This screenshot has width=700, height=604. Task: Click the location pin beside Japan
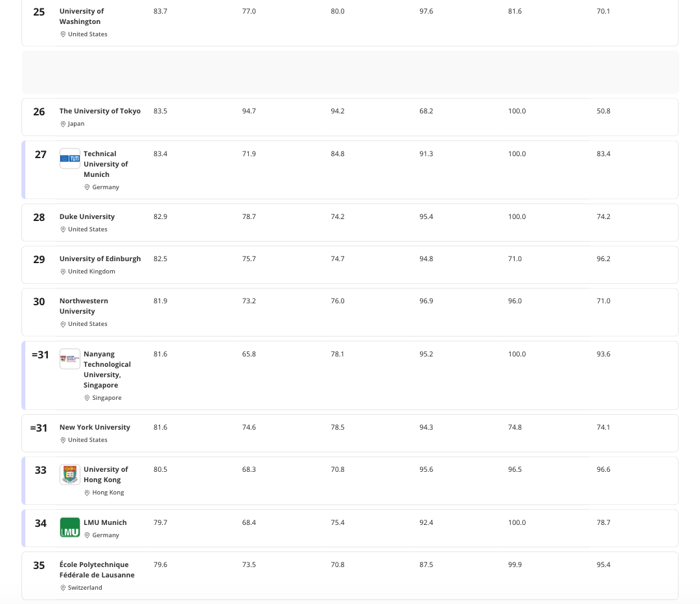click(63, 124)
